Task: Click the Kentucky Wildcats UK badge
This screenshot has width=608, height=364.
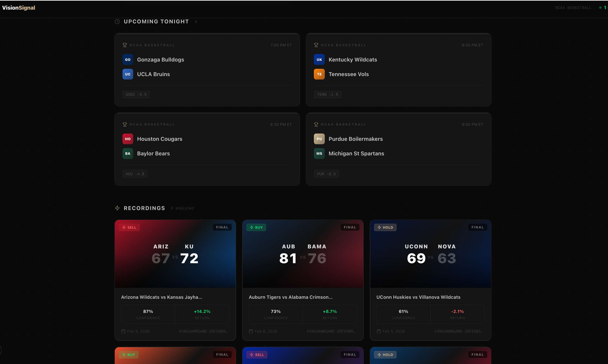Action: 319,60
